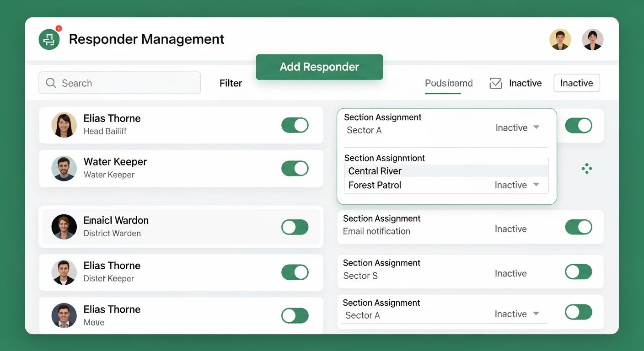This screenshot has height=351, width=644.
Task: Click the outlined Inactive button
Action: pos(577,83)
